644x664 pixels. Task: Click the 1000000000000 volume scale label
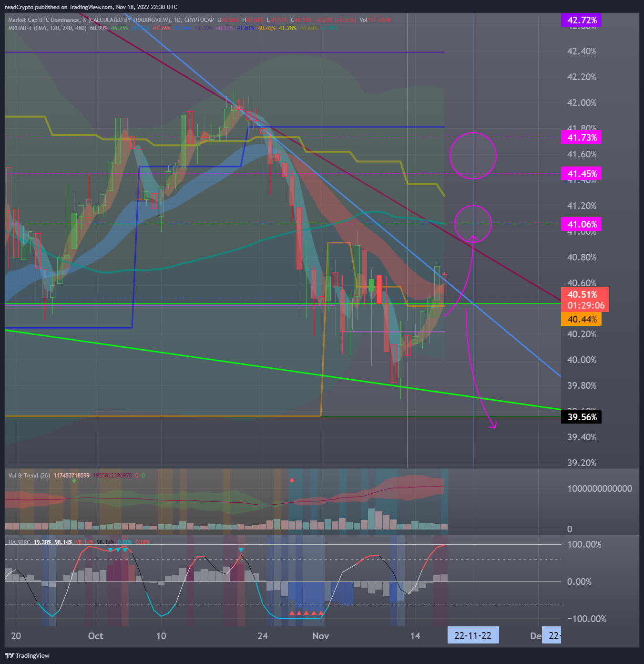point(600,488)
